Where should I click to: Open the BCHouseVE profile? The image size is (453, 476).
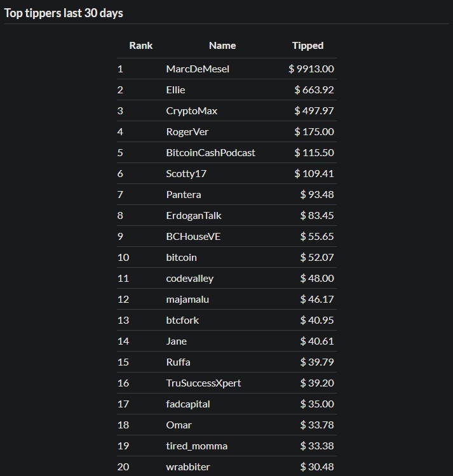coord(193,237)
